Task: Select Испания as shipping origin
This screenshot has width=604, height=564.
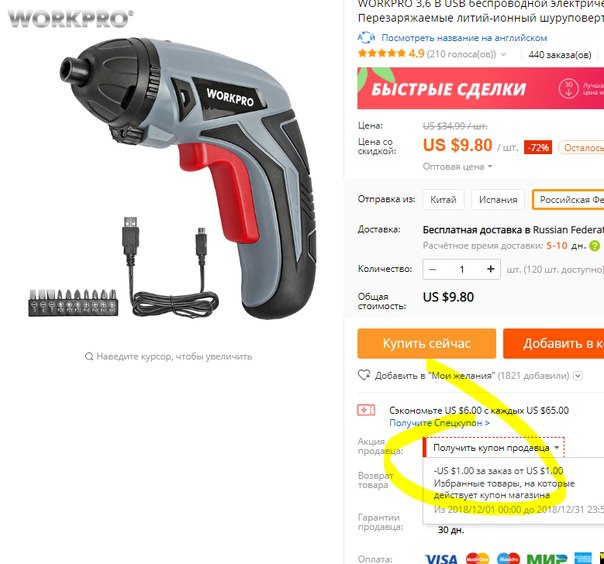Action: 498,200
